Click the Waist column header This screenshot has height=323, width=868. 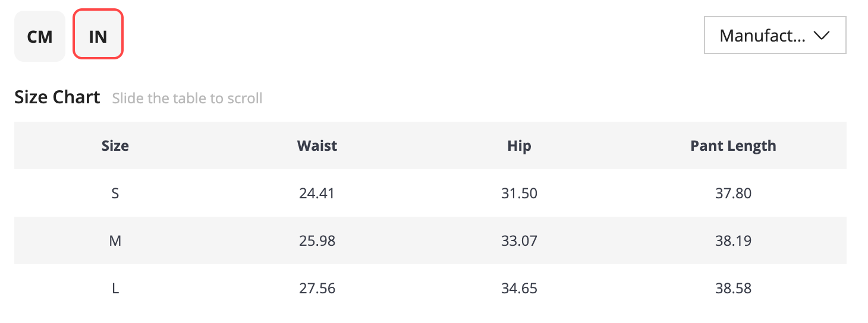317,145
